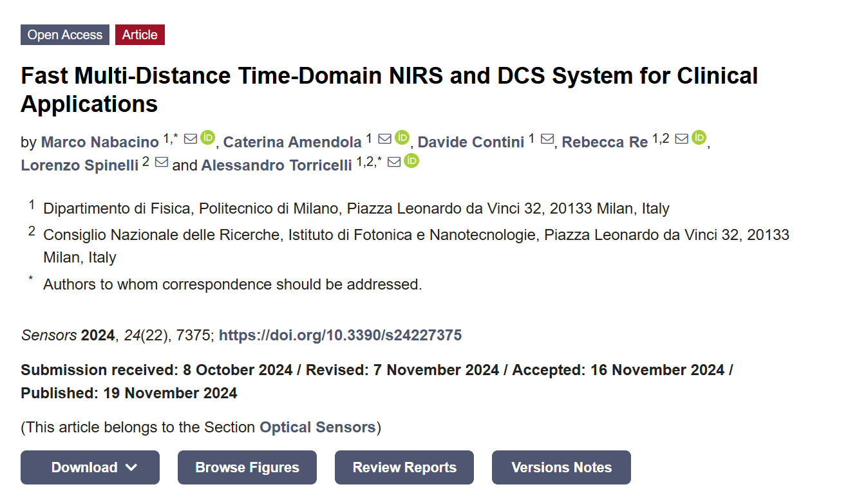Click 'Authors to whom correspondence should be addressed'
Screen dimensions: 868x498
pos(232,284)
